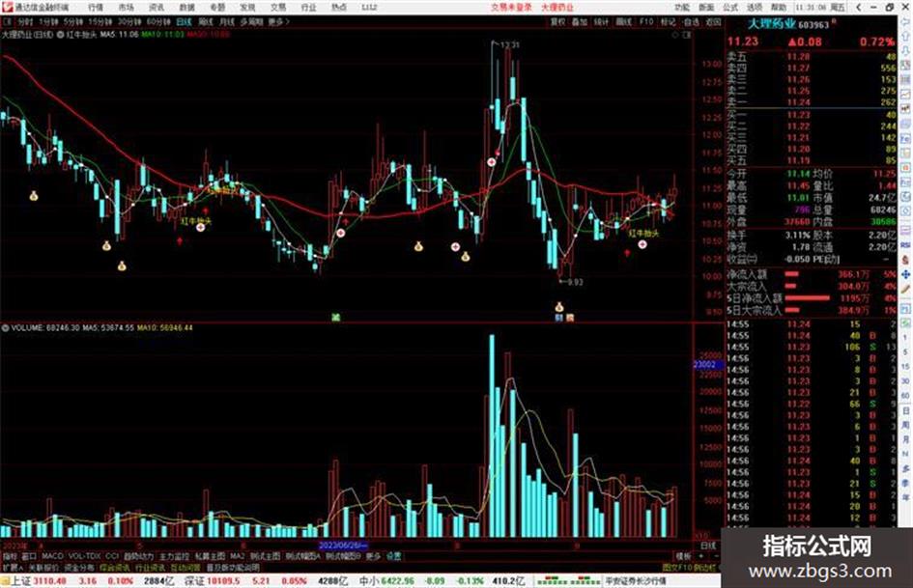Expand 更多 indicators in bottom bar

tap(373, 556)
